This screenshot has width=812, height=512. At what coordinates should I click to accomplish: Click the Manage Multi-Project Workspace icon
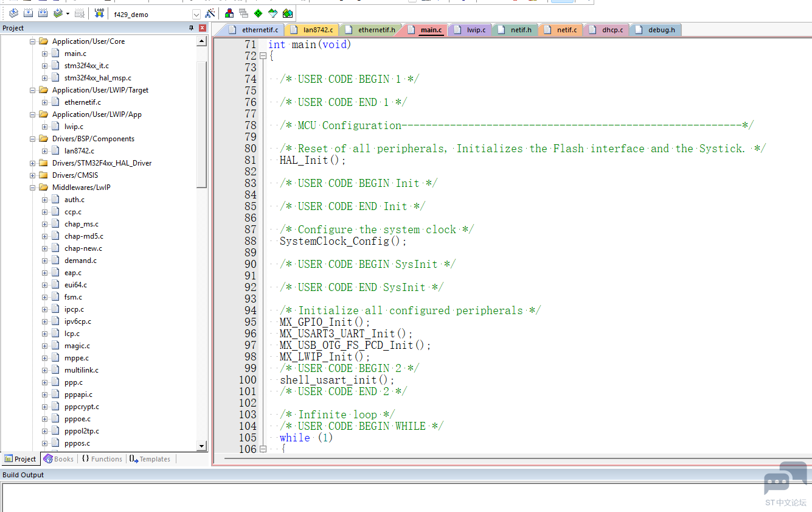click(244, 13)
